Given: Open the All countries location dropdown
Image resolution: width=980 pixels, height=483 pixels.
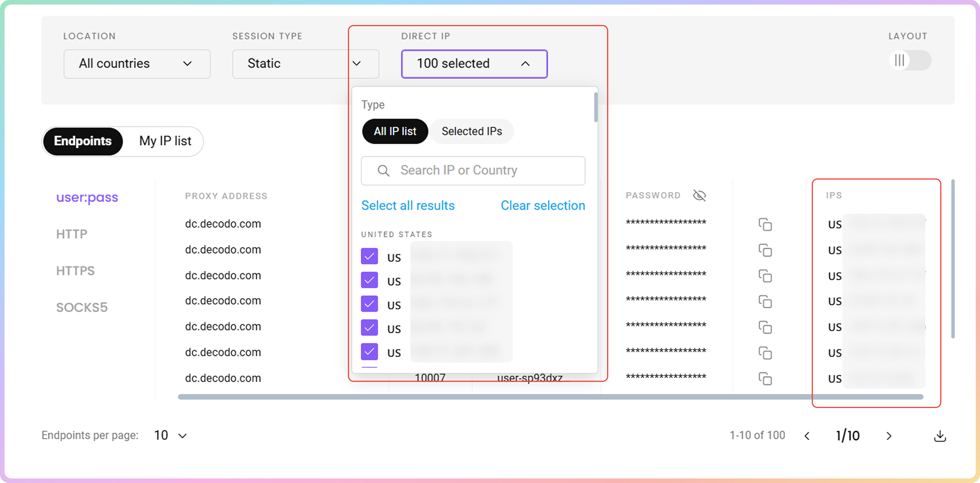Looking at the screenshot, I should pyautogui.click(x=137, y=64).
